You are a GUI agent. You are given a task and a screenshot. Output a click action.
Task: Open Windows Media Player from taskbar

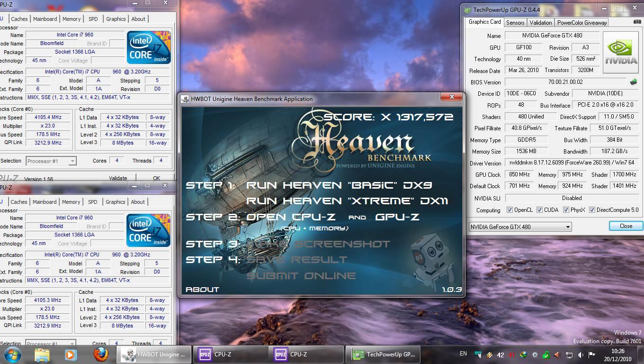click(x=70, y=355)
